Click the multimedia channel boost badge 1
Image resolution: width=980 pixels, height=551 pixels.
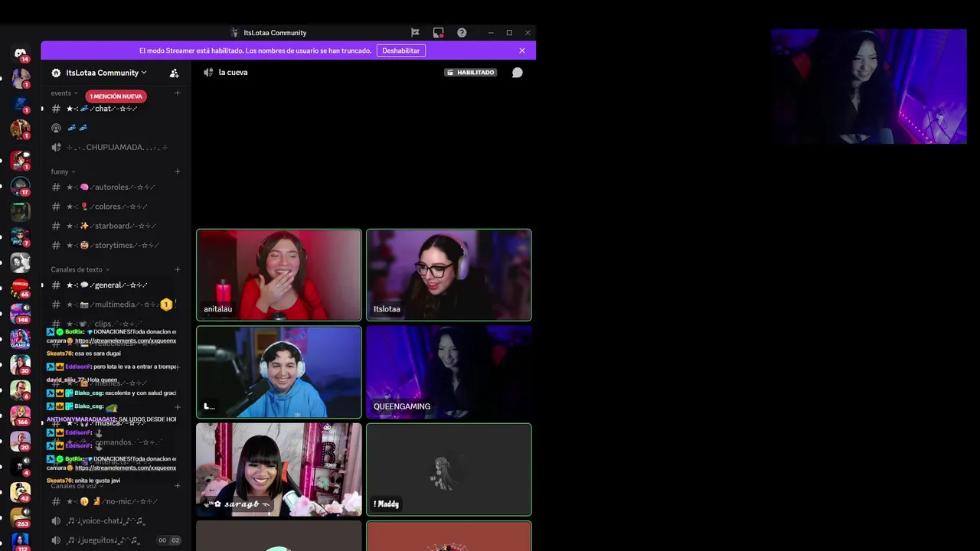(166, 305)
